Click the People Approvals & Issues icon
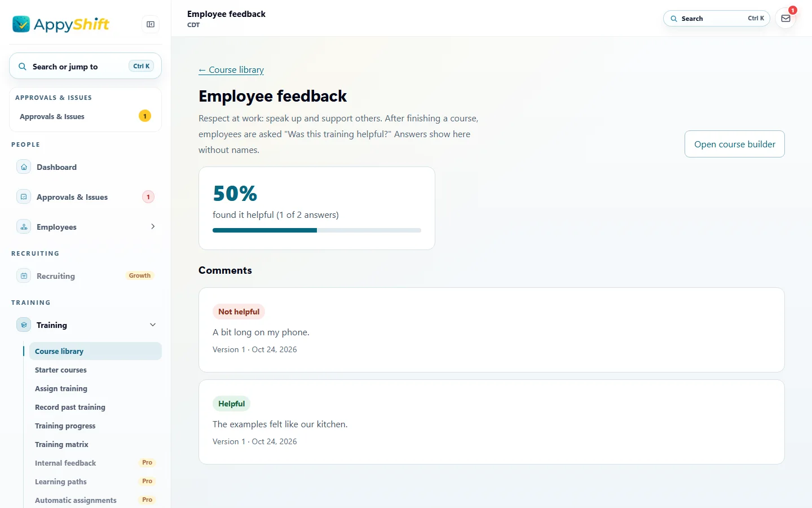 (x=24, y=197)
